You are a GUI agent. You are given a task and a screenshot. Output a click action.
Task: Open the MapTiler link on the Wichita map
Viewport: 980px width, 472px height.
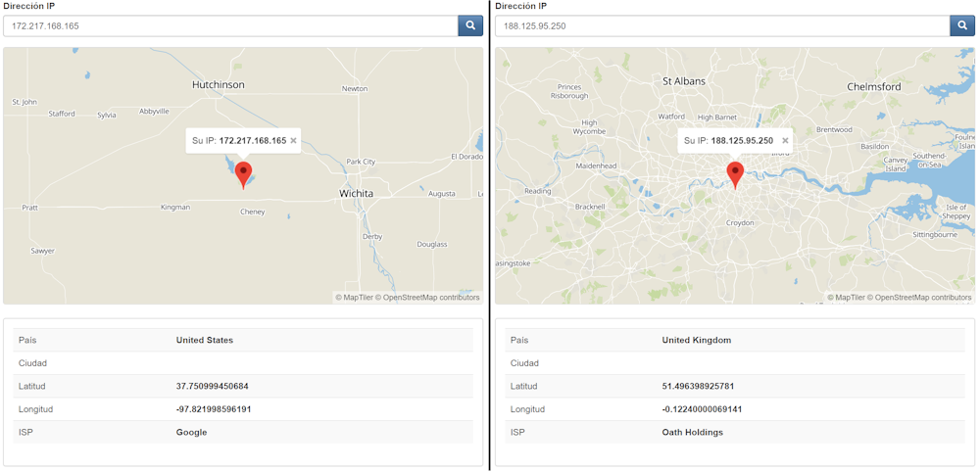tap(357, 297)
